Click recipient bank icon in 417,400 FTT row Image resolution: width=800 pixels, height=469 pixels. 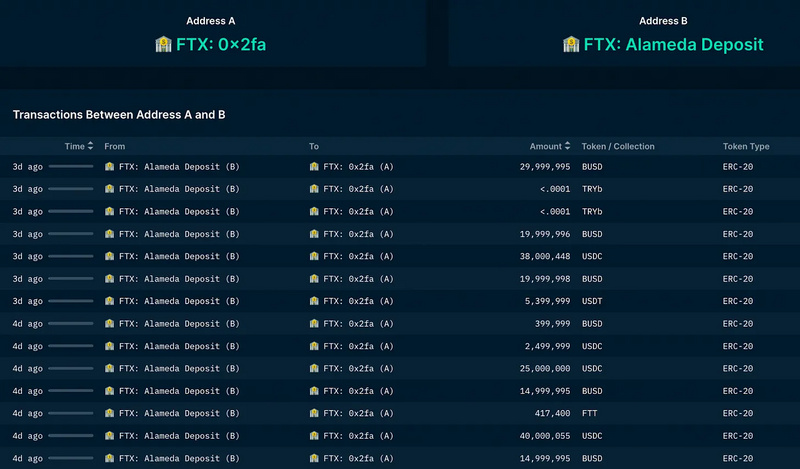click(x=314, y=414)
